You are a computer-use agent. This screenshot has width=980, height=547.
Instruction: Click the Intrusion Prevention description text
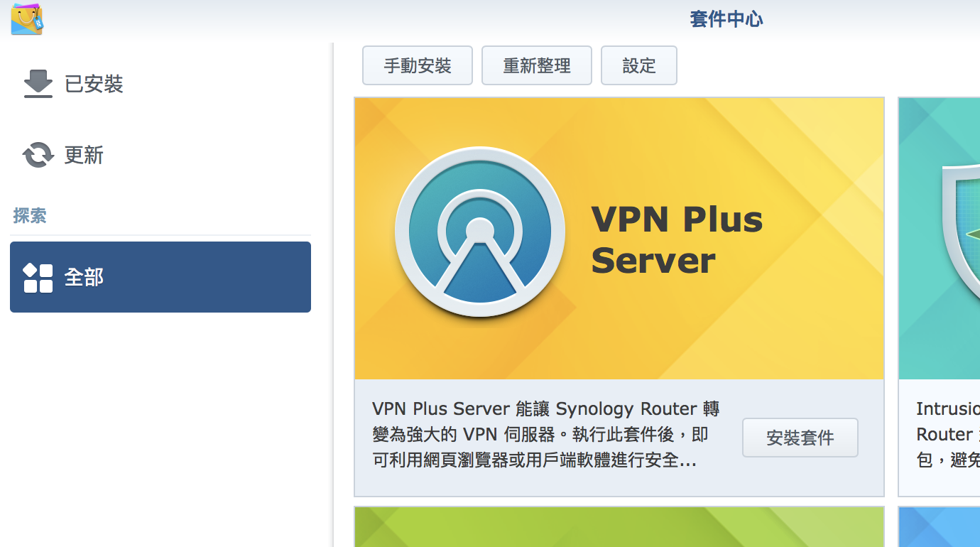[947, 435]
